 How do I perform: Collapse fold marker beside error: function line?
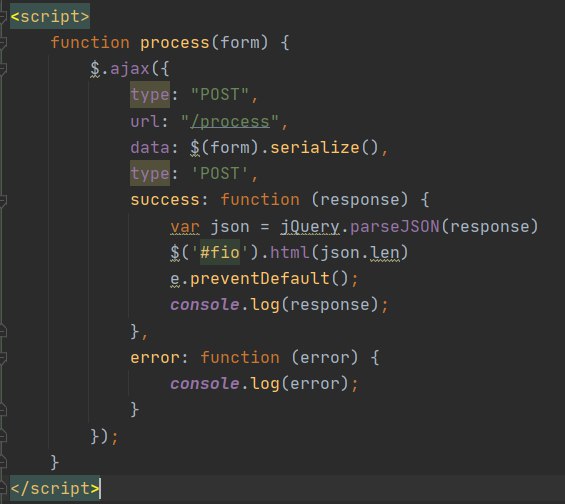pyautogui.click(x=3, y=358)
